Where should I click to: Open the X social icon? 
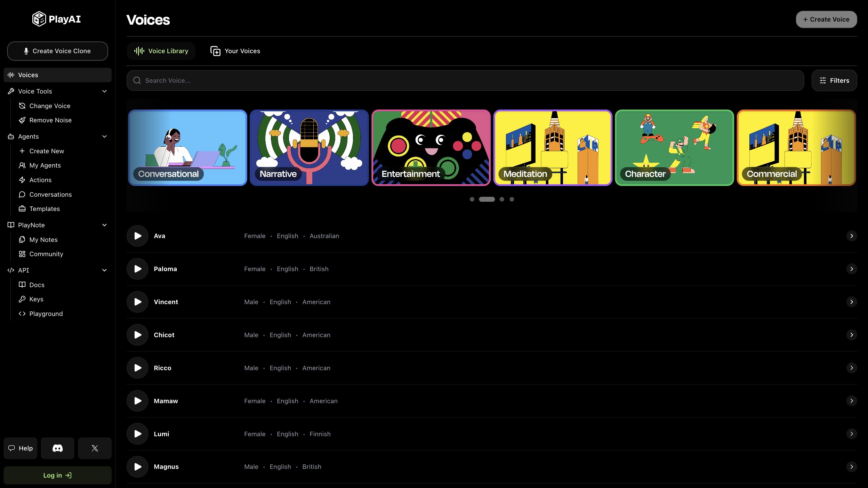(95, 448)
